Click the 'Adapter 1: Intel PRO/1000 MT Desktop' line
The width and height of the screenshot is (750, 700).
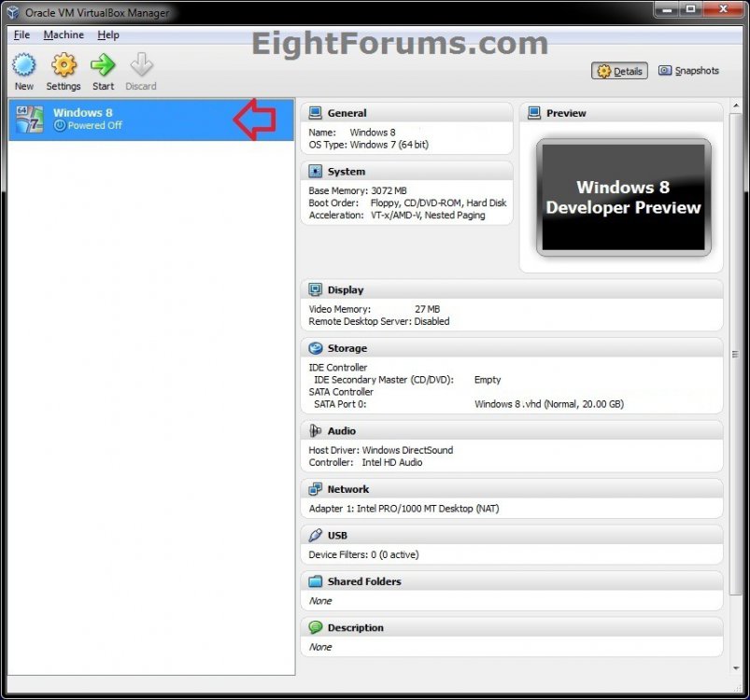coord(403,509)
